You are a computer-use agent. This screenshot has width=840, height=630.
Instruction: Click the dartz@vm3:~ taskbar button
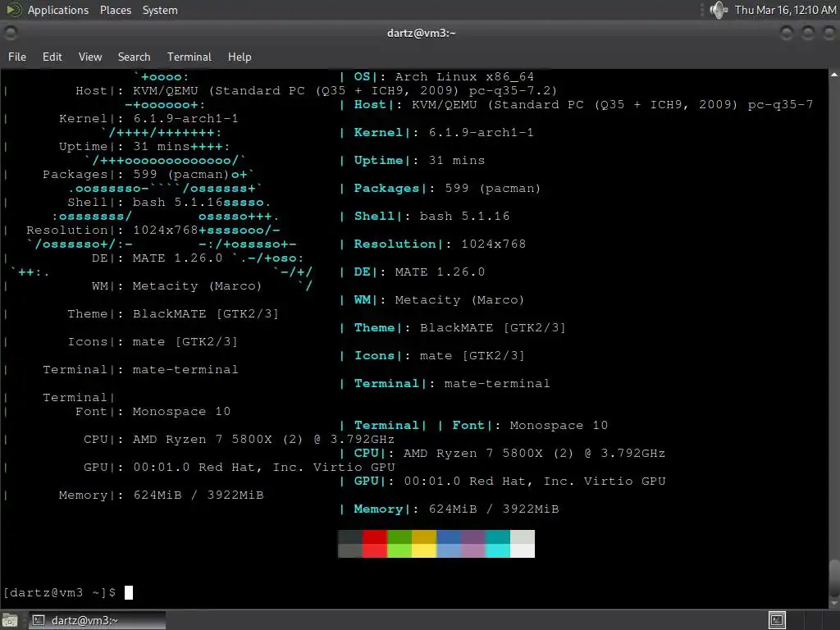coord(97,620)
